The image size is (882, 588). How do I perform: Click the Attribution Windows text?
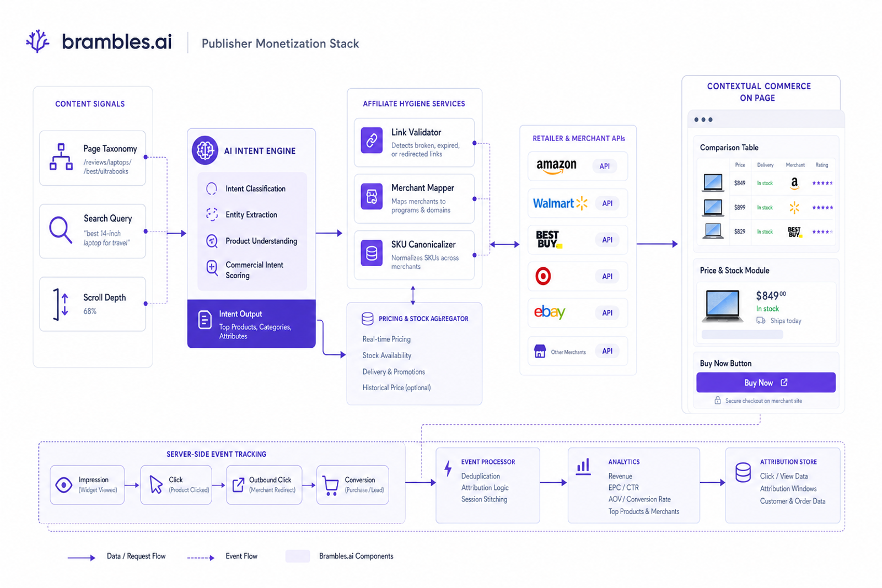coord(788,488)
